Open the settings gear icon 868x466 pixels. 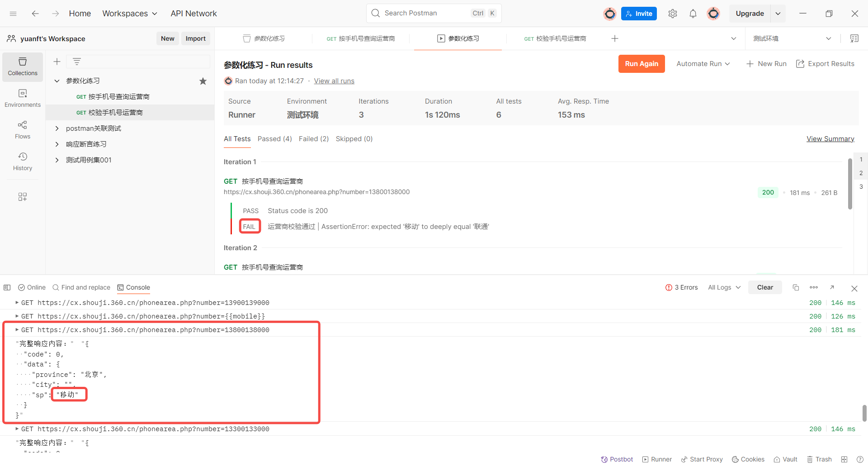click(673, 14)
